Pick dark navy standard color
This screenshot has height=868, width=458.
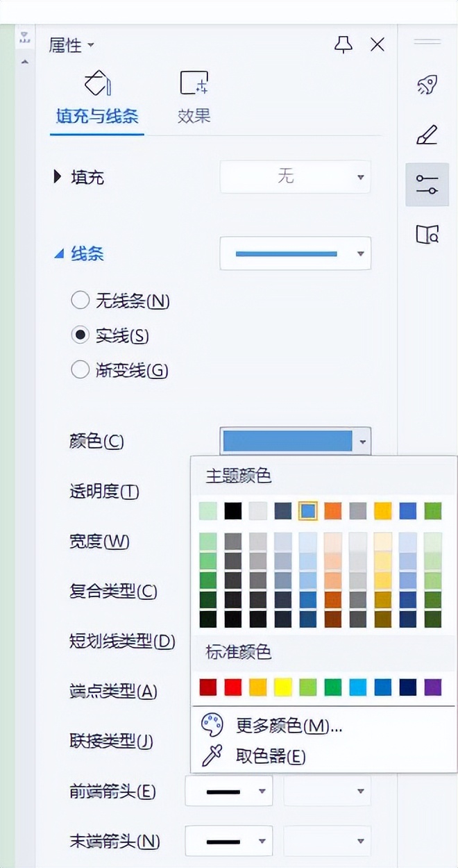[408, 687]
